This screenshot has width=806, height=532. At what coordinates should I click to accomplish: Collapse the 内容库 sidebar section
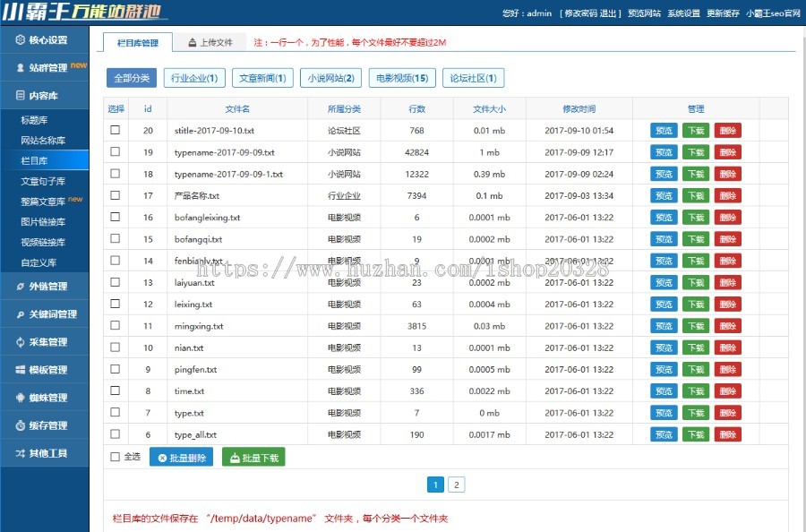point(44,95)
